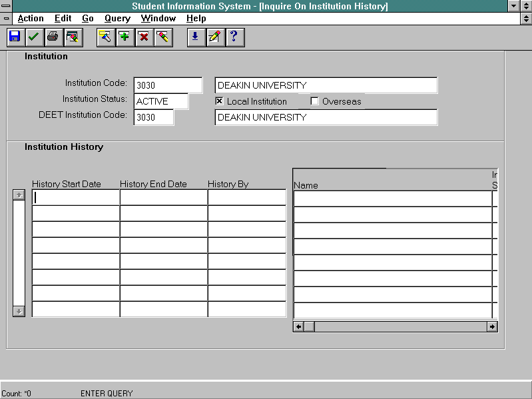Click the history list scroll down arrow
This screenshot has height=399, width=532.
pyautogui.click(x=19, y=311)
